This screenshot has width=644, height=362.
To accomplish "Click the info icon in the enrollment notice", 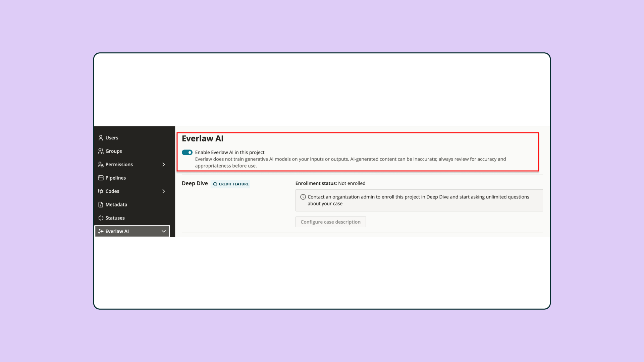I will point(303,197).
